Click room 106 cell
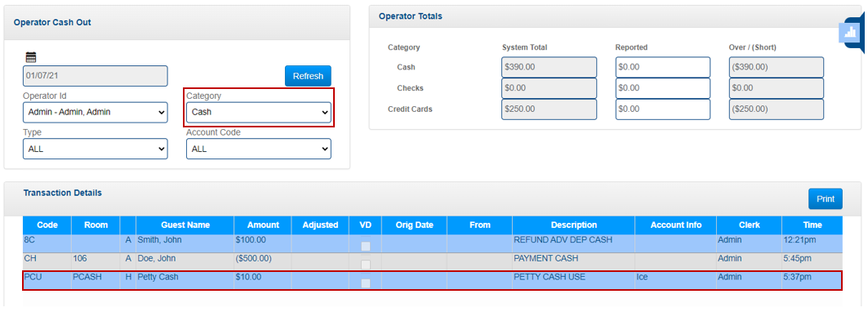The image size is (868, 312). coord(96,262)
